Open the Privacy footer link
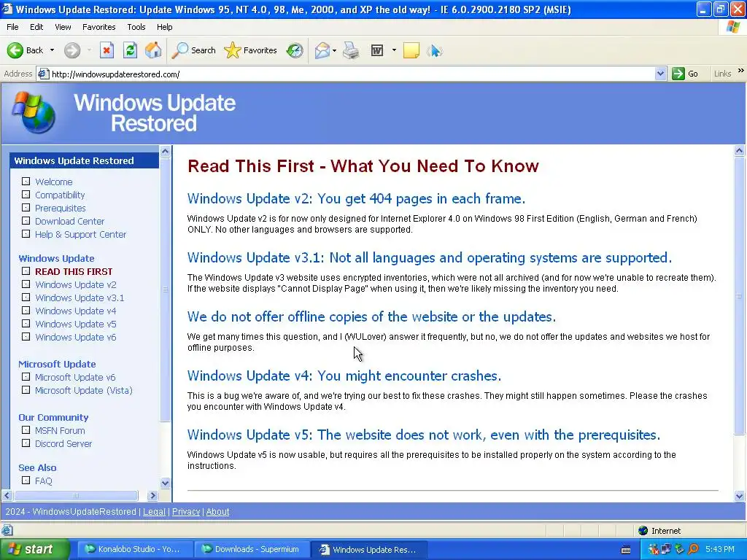 tap(186, 511)
